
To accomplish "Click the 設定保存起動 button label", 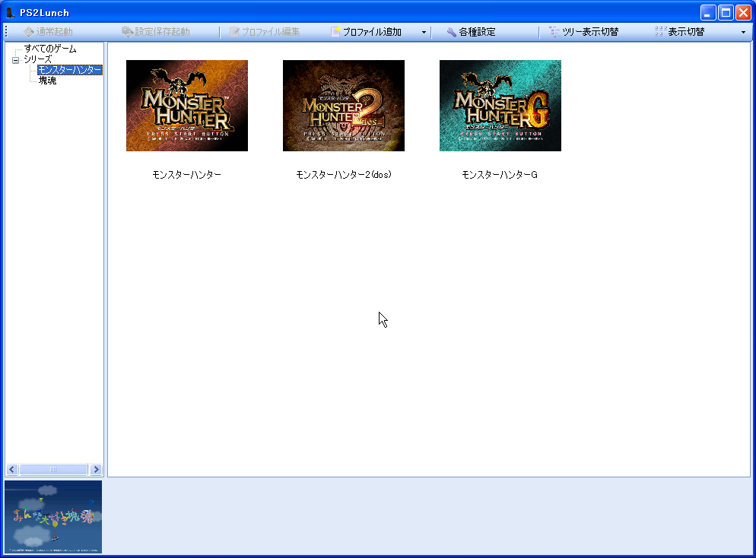I will tap(163, 32).
